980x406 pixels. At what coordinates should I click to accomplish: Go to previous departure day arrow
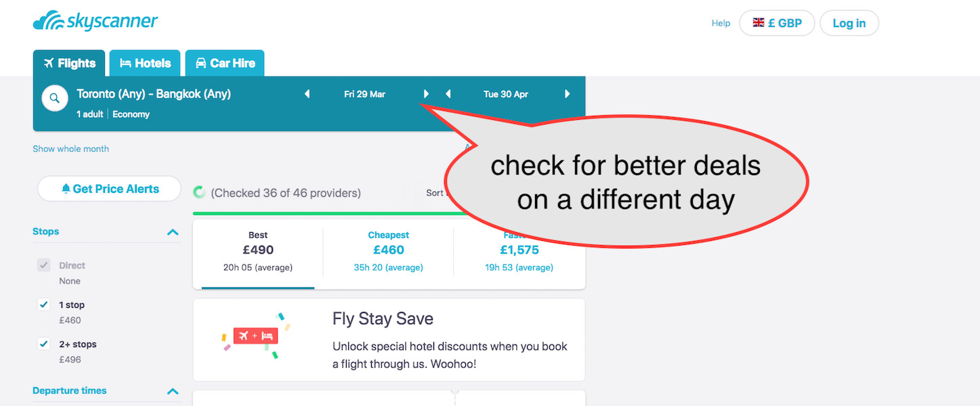point(307,94)
